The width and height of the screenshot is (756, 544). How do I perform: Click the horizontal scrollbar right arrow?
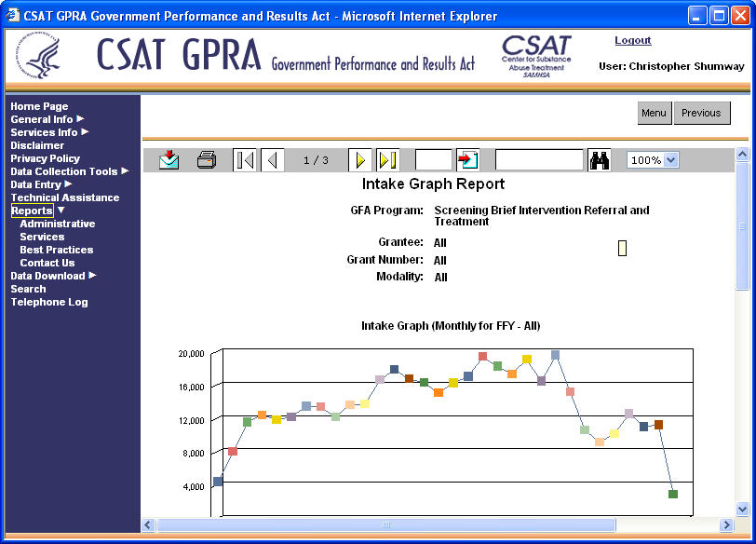pos(727,525)
